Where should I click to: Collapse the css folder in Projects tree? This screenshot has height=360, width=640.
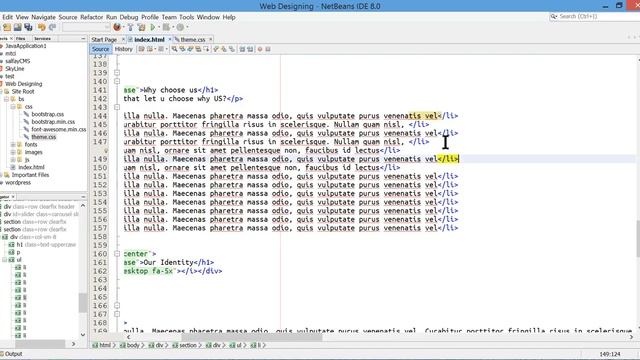point(13,107)
